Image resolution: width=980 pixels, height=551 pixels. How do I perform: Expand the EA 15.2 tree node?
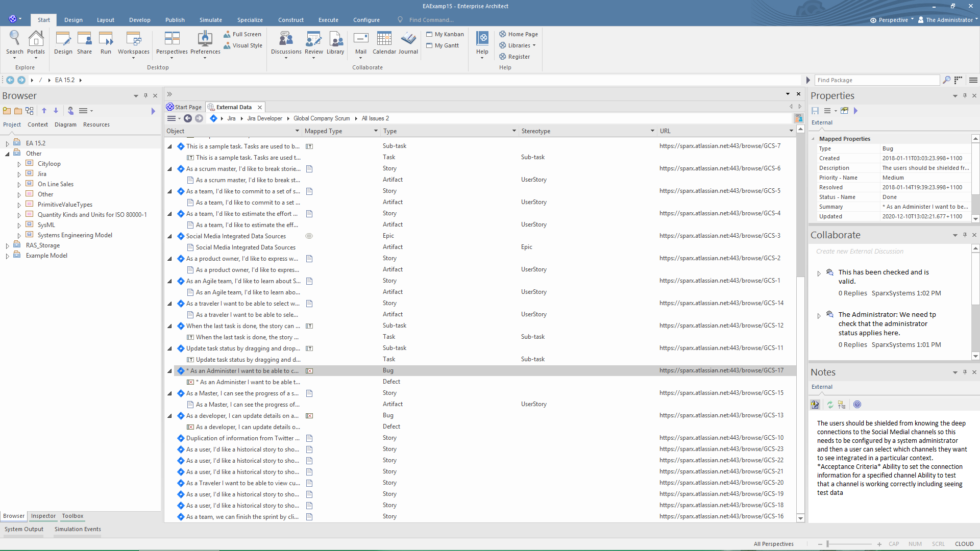[x=7, y=143]
